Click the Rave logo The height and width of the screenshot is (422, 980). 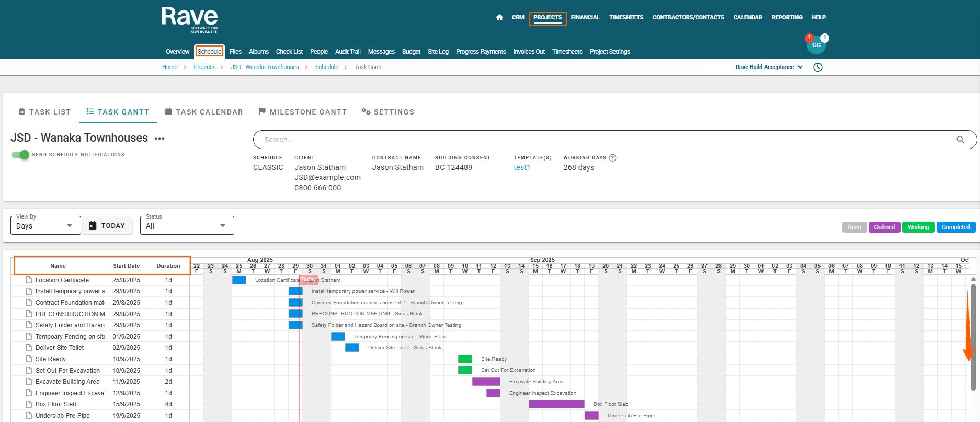coord(189,20)
